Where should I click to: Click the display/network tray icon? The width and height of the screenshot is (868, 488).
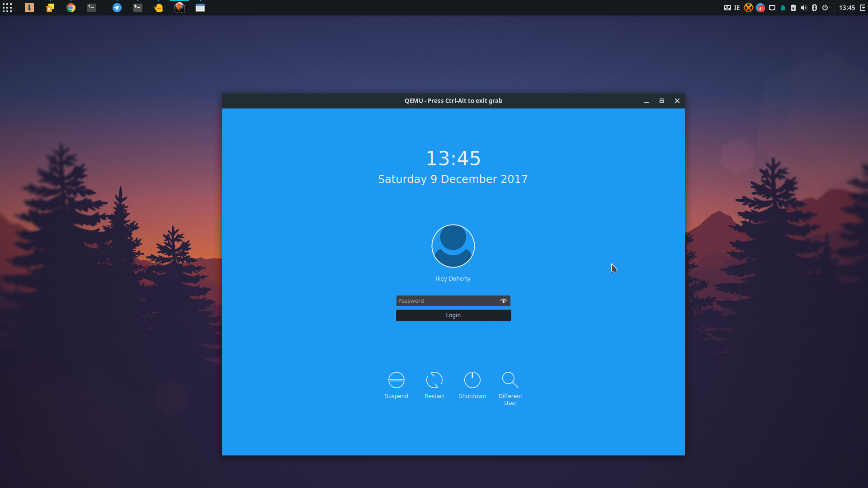coord(772,8)
